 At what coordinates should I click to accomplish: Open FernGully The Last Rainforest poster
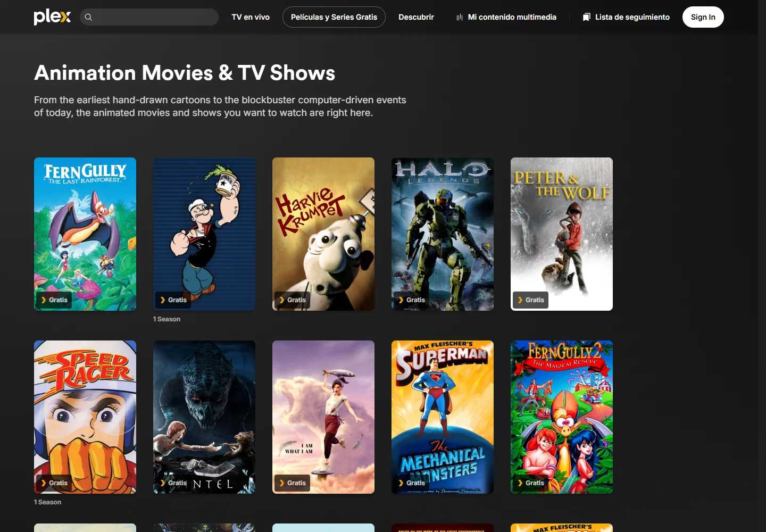[x=85, y=234]
